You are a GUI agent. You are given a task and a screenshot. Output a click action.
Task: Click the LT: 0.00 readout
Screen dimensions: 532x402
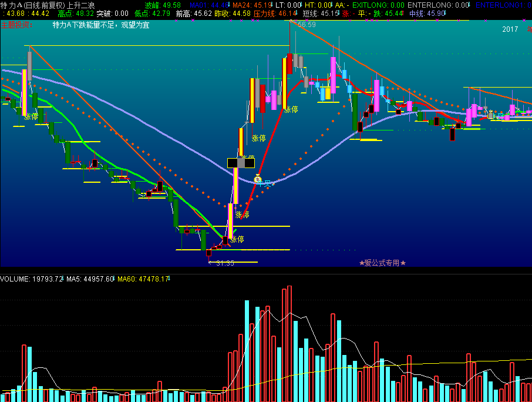point(288,5)
